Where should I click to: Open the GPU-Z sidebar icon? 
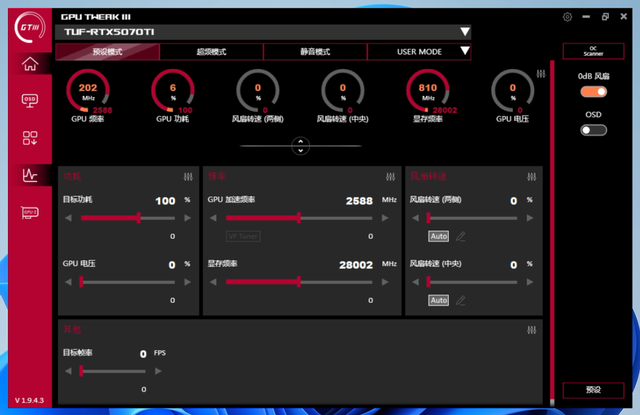[30, 212]
